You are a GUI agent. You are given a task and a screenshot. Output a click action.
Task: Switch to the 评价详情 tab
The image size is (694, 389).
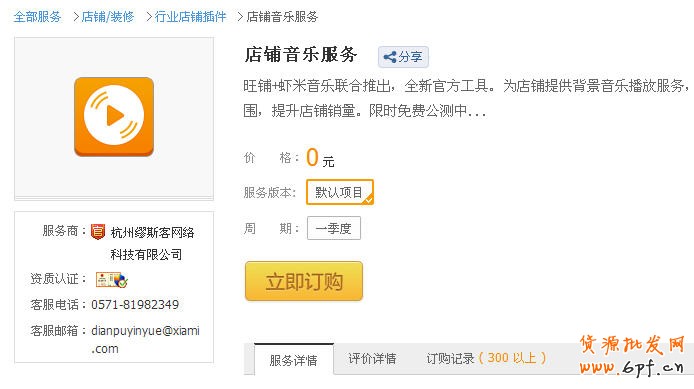click(x=372, y=358)
